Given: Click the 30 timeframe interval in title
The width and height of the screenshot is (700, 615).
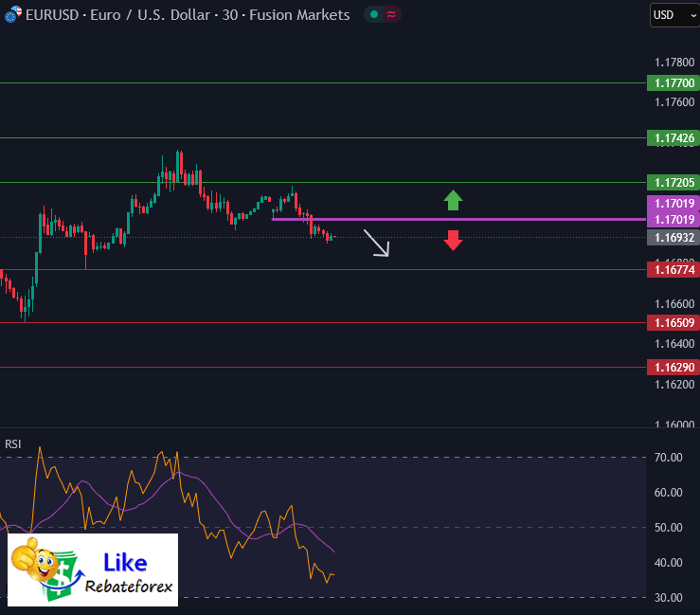Looking at the screenshot, I should [x=230, y=15].
